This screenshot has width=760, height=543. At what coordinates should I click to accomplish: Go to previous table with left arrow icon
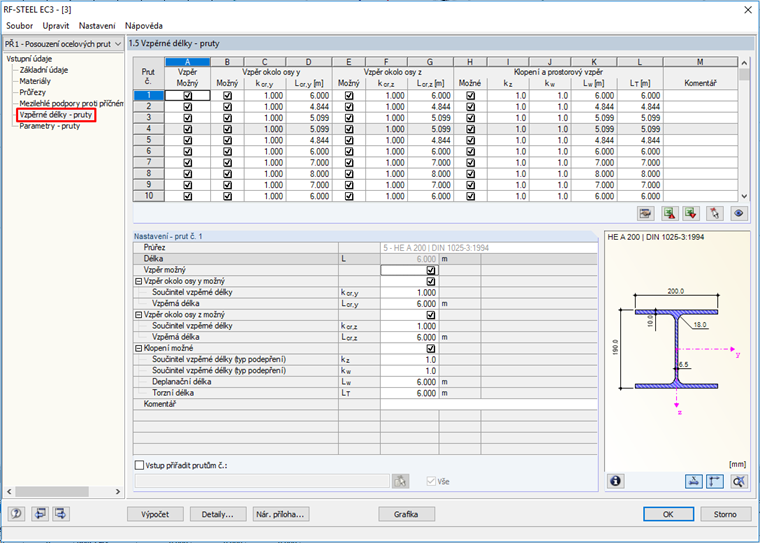coord(40,514)
